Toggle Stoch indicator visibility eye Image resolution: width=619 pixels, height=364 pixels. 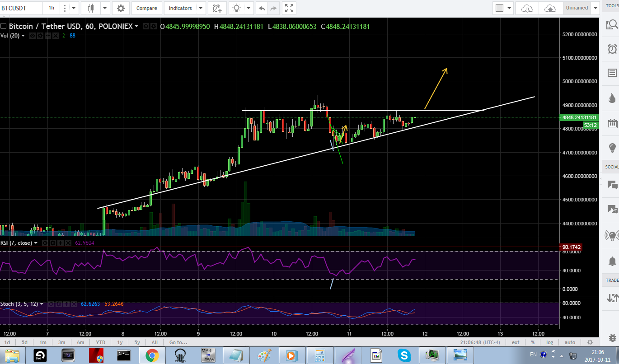(50, 304)
